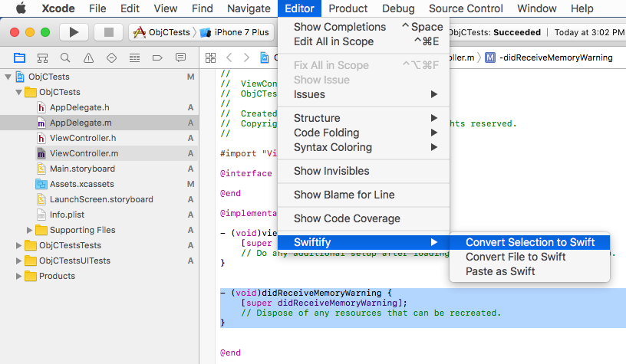Image resolution: width=626 pixels, height=364 pixels.
Task: Toggle Show Code Coverage
Action: pos(364,218)
